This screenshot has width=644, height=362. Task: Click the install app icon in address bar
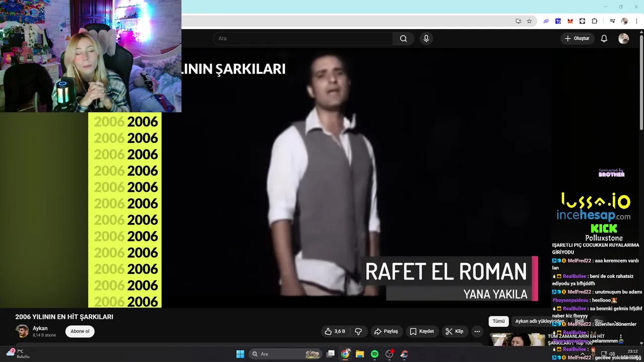518,21
